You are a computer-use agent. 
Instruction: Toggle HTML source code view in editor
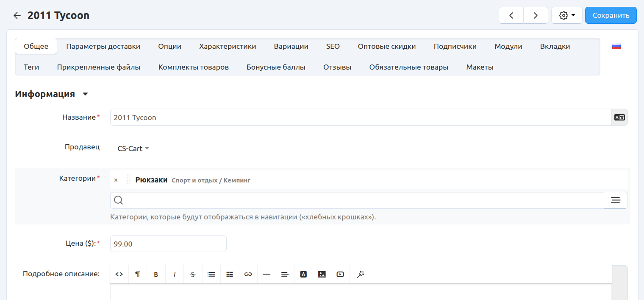(119, 275)
